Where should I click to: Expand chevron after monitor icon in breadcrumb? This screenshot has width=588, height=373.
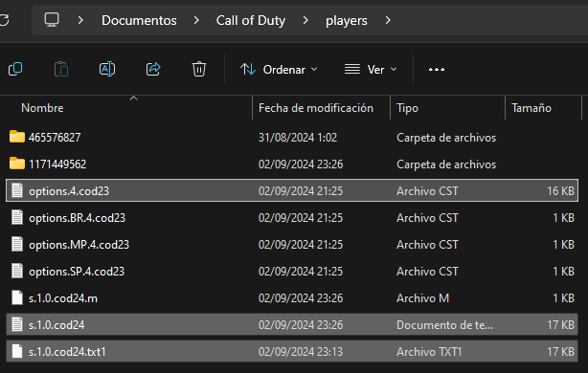point(80,20)
